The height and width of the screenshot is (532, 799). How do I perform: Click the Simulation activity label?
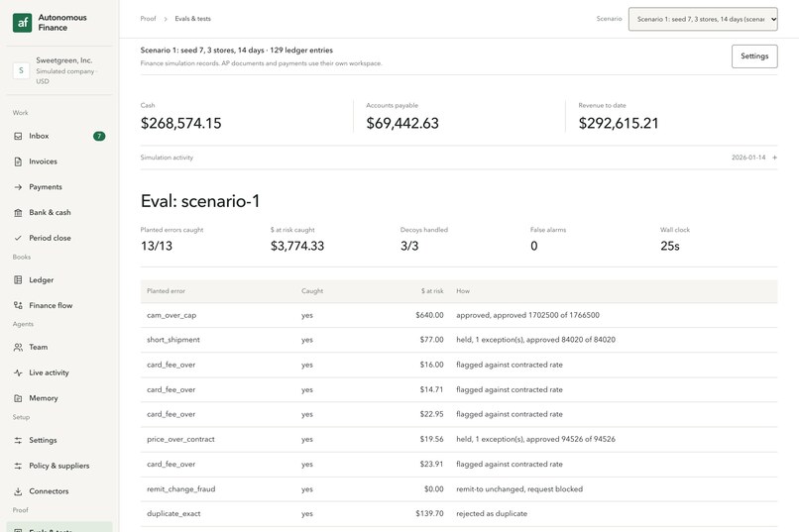pos(167,158)
